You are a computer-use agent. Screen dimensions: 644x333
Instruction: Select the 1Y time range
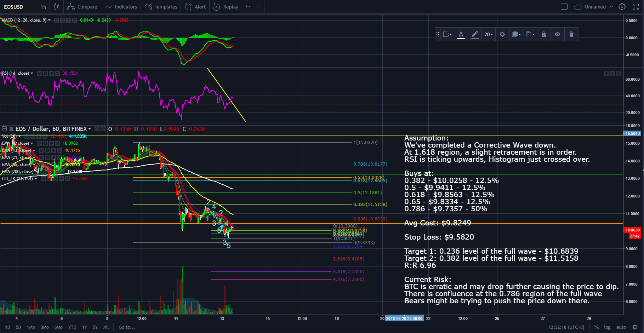(x=85, y=327)
